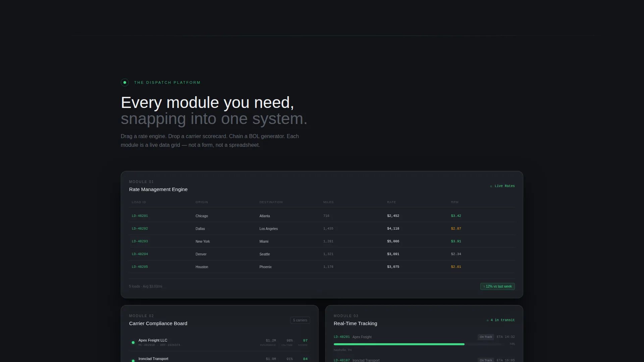
Task: Click the 1,281 miles value
Action: pos(328,241)
